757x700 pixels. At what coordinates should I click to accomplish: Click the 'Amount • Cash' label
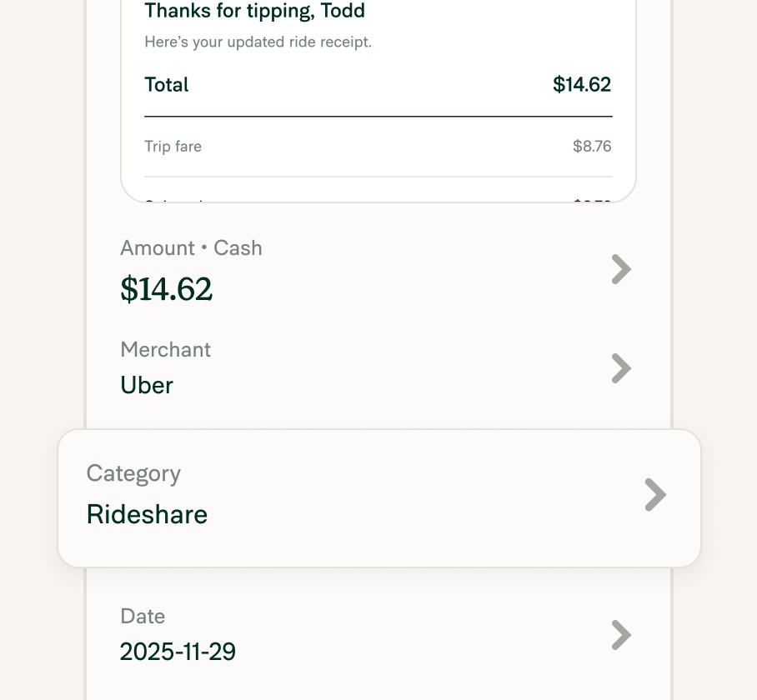click(191, 248)
